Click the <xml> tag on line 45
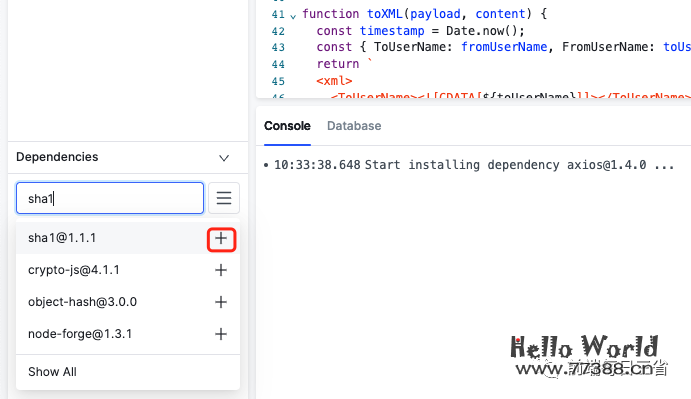Image resolution: width=691 pixels, height=399 pixels. [x=334, y=81]
